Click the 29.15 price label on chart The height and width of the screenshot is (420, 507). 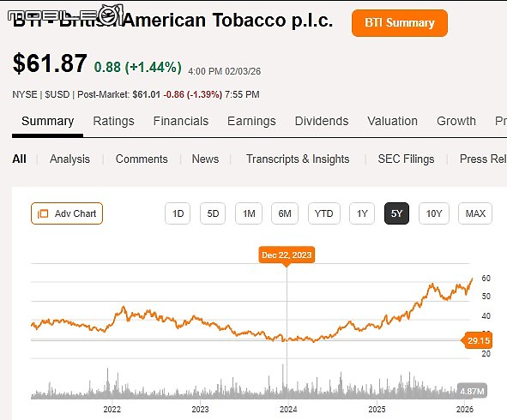(x=478, y=340)
